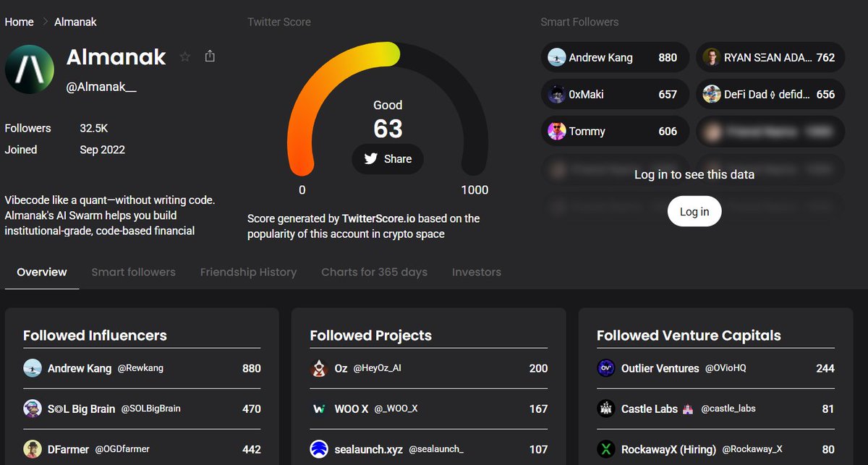This screenshot has height=465, width=868.
Task: Click the Almanak bio description text
Action: click(x=110, y=216)
